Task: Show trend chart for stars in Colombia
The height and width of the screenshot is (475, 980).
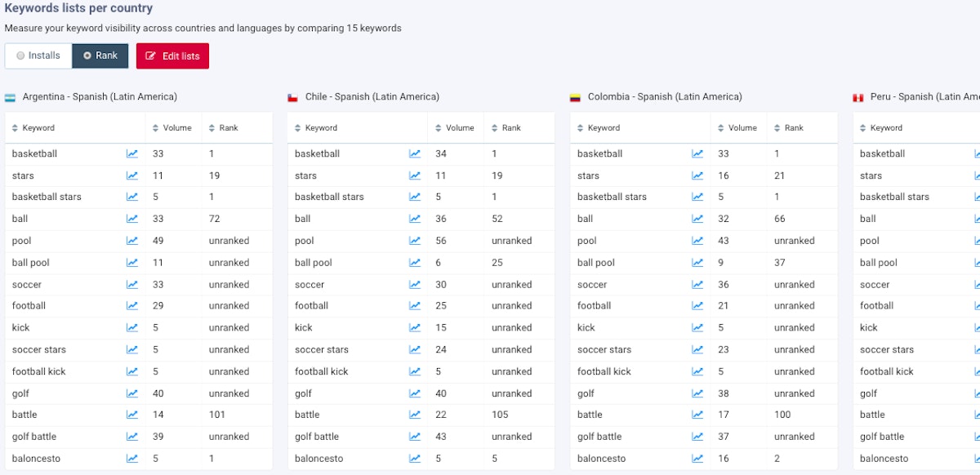Action: pyautogui.click(x=697, y=175)
